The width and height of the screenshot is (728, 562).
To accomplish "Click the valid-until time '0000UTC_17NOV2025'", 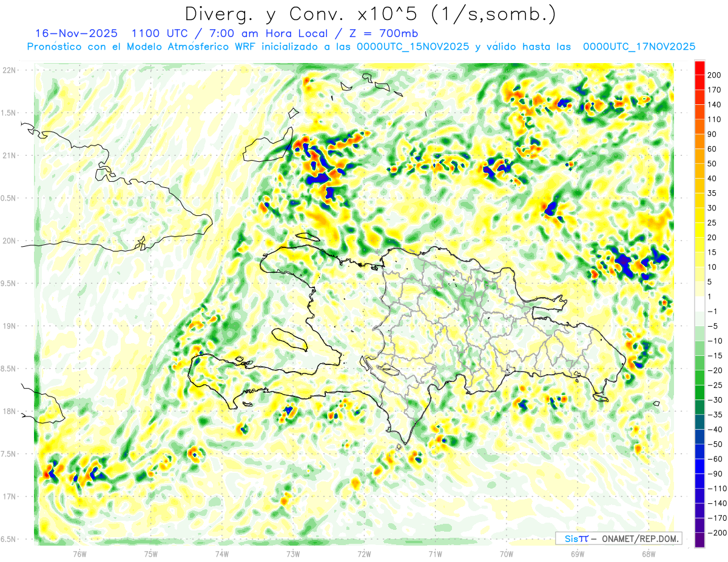I will tap(639, 47).
